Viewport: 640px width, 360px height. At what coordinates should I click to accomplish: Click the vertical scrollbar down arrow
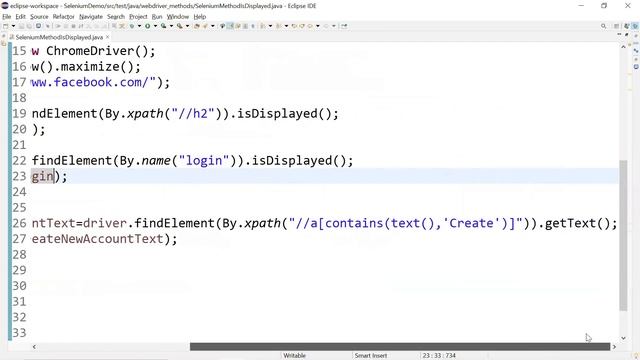[623, 338]
